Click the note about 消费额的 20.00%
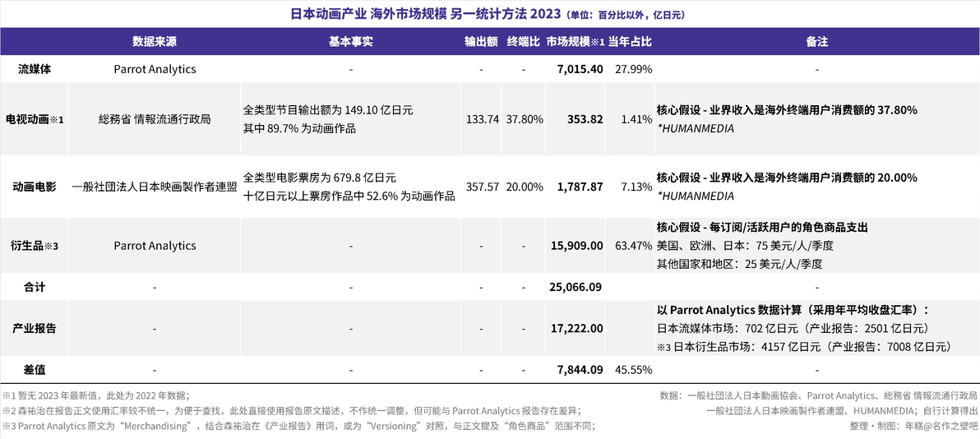Image resolution: width=980 pixels, height=439 pixels. (x=787, y=178)
